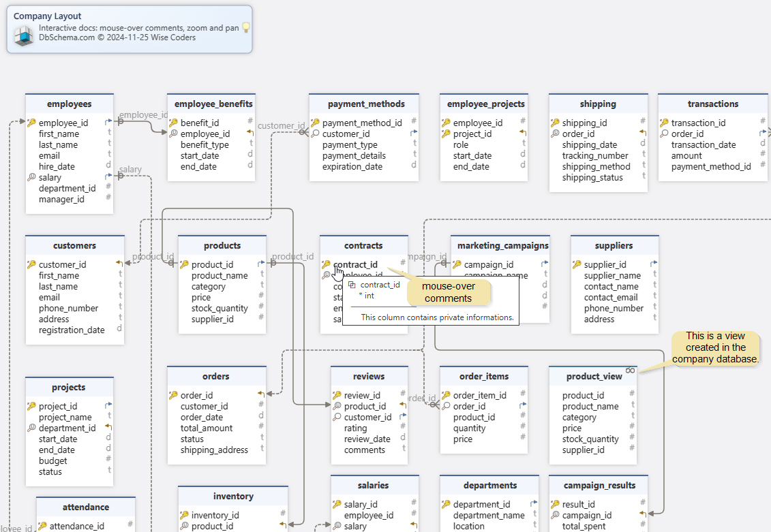Select the shipping table header
The image size is (771, 532).
pyautogui.click(x=598, y=104)
